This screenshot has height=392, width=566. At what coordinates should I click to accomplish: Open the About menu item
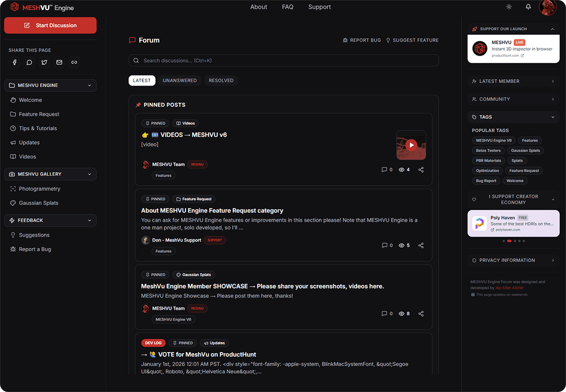point(259,7)
